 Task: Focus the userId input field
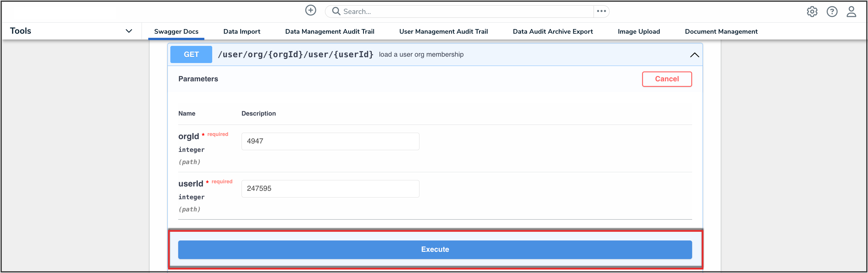[330, 189]
